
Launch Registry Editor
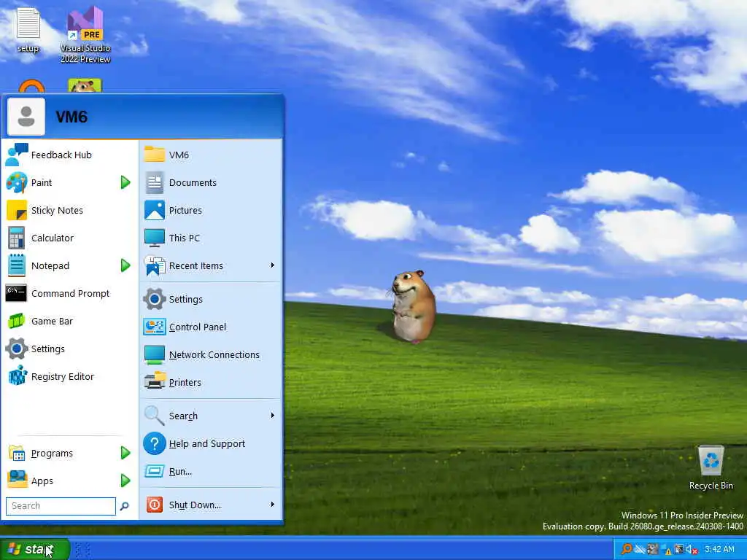[70, 376]
